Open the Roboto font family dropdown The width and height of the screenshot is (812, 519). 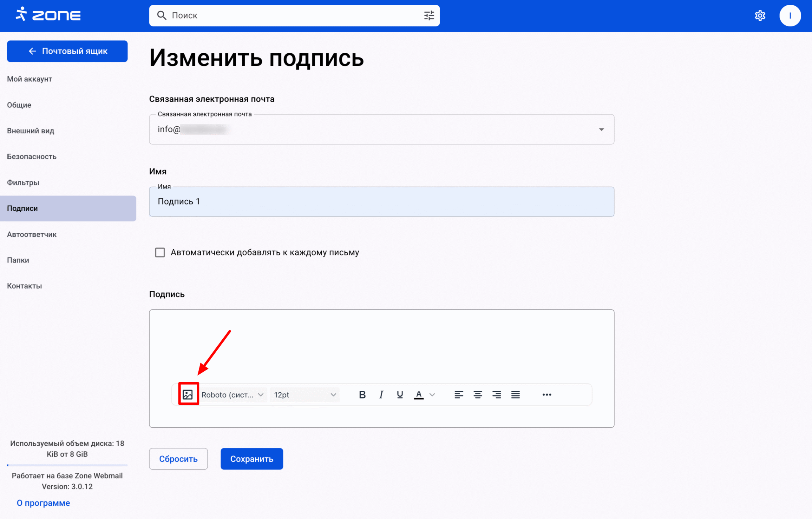point(232,395)
